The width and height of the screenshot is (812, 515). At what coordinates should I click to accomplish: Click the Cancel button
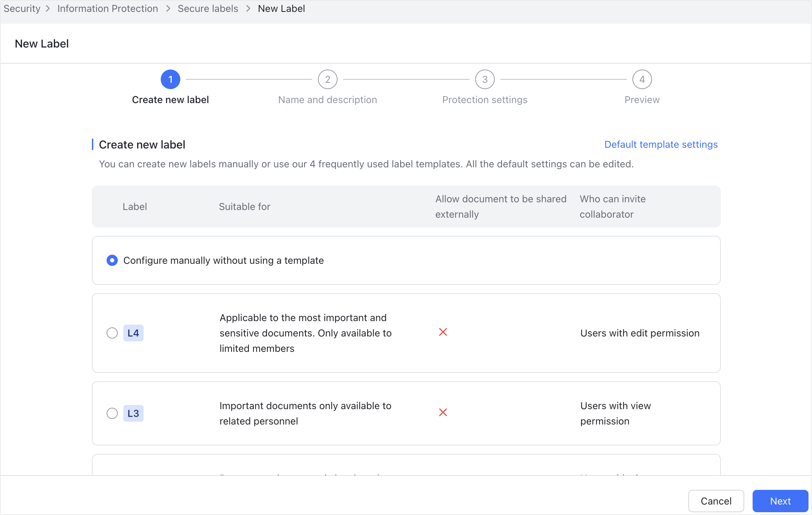716,501
